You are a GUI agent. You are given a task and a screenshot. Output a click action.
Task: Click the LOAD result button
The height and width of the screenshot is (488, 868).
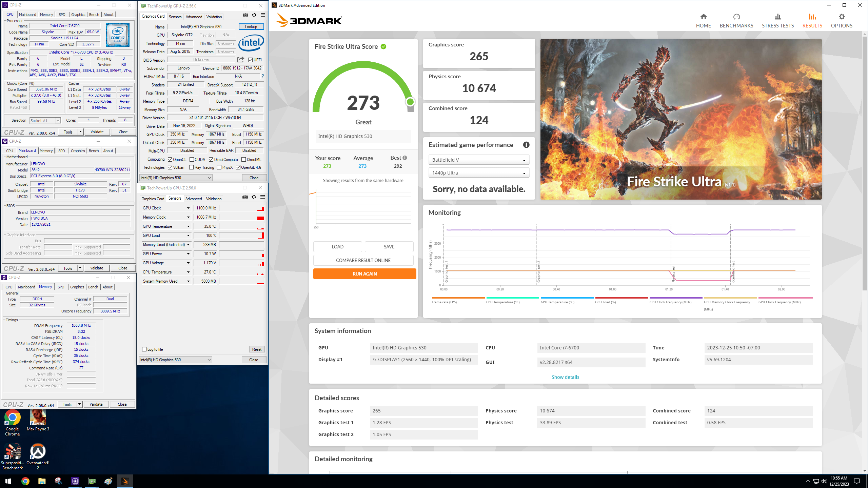pyautogui.click(x=337, y=247)
